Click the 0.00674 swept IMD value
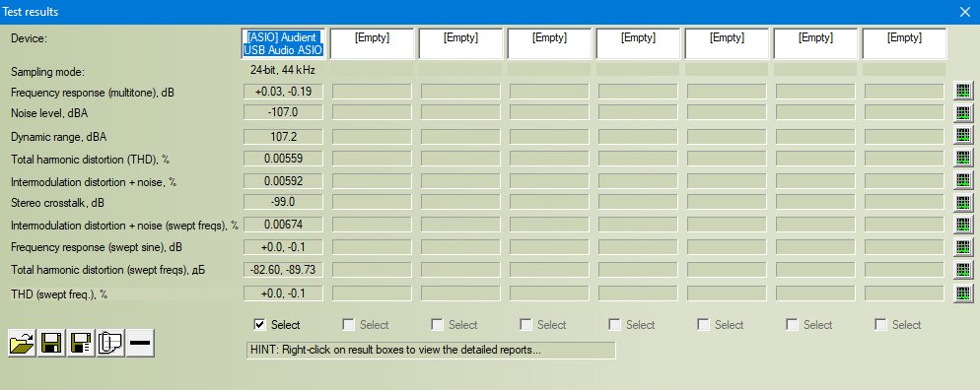Viewport: 980px width, 390px height. pos(283,224)
